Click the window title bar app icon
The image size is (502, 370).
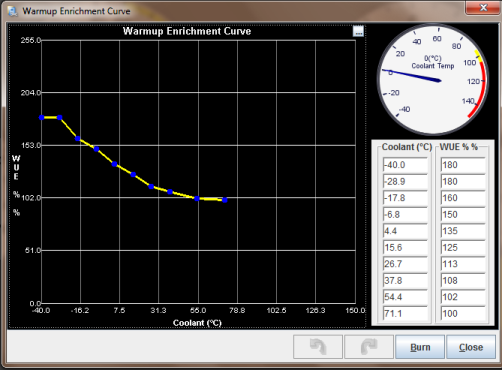(13, 11)
